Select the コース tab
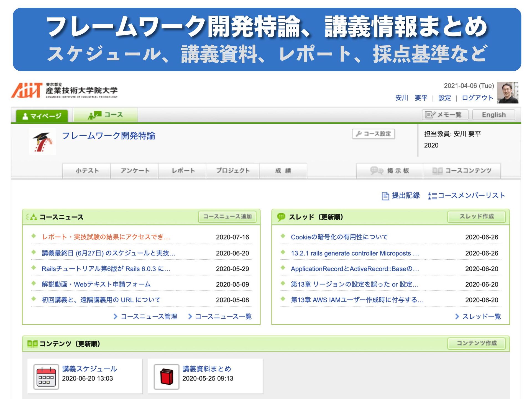532x399 pixels. pyautogui.click(x=106, y=115)
